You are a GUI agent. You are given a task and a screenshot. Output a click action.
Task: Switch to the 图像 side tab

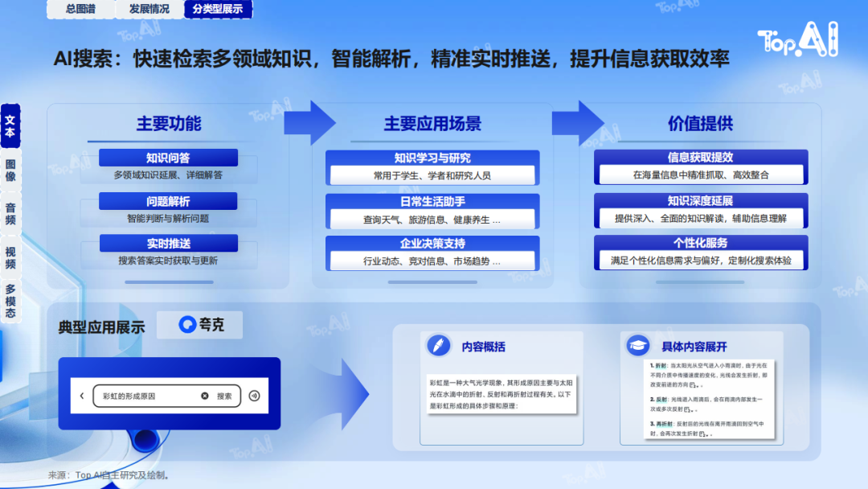10,170
